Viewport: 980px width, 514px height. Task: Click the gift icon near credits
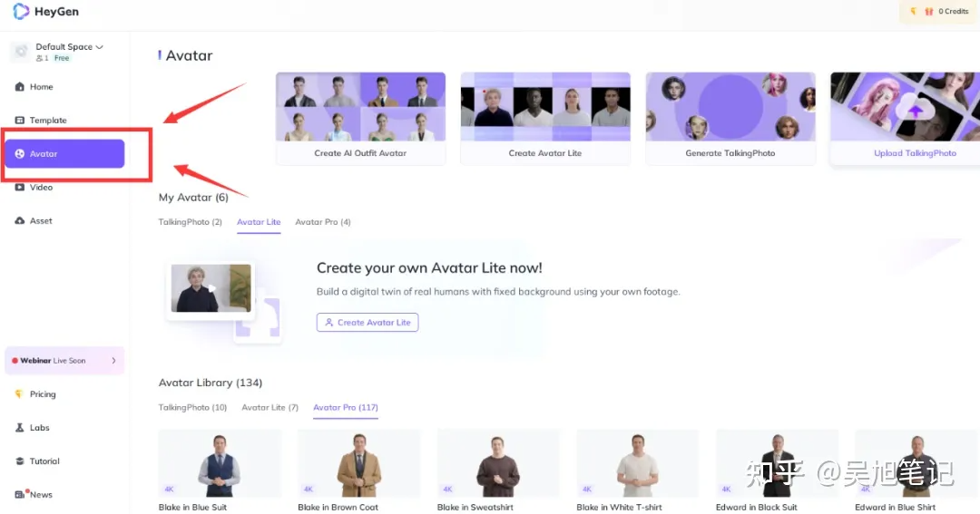(929, 11)
